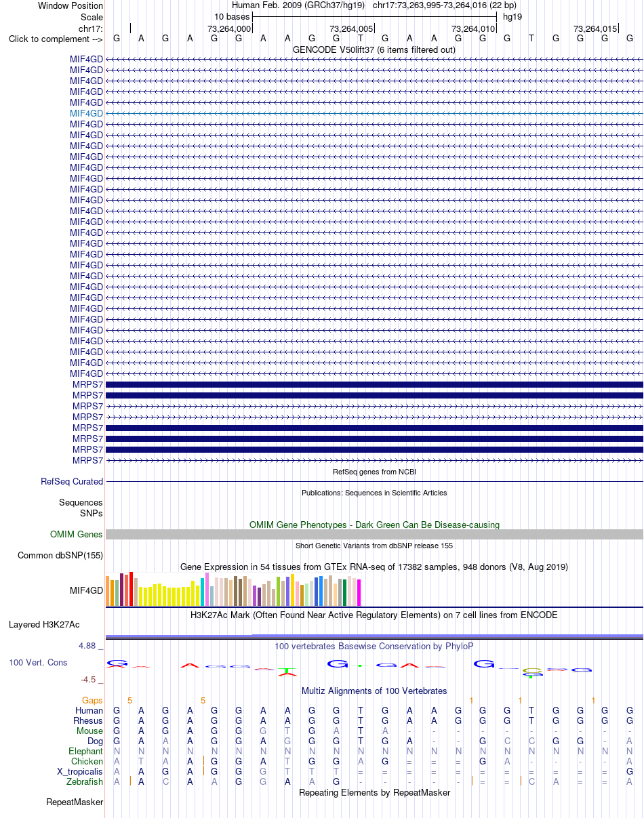Click the dark green bar in GTEx chart

pos(344,593)
